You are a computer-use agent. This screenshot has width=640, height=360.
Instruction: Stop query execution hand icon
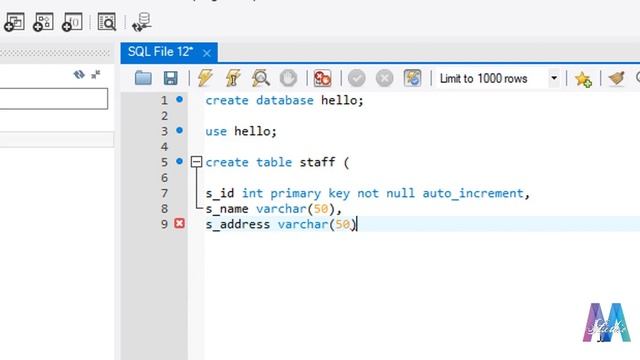coord(288,78)
